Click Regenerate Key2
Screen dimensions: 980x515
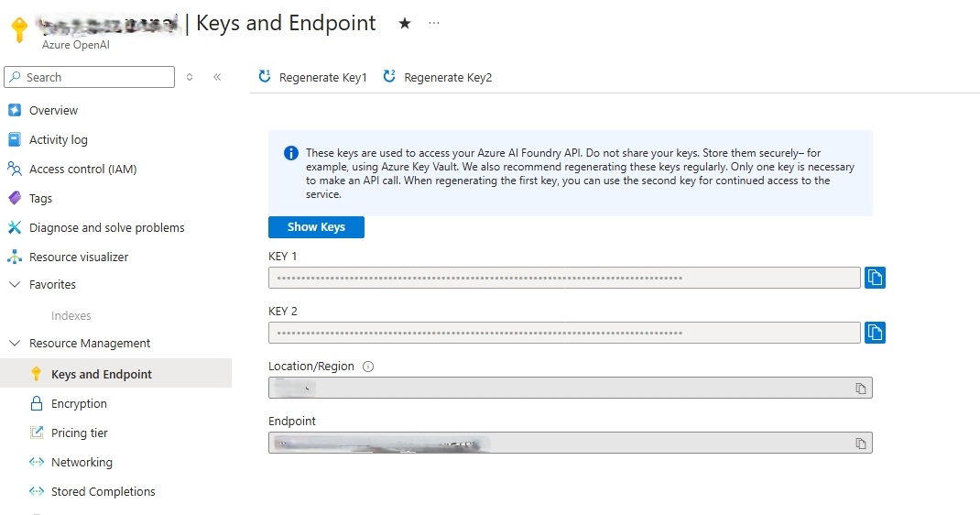[x=437, y=78]
